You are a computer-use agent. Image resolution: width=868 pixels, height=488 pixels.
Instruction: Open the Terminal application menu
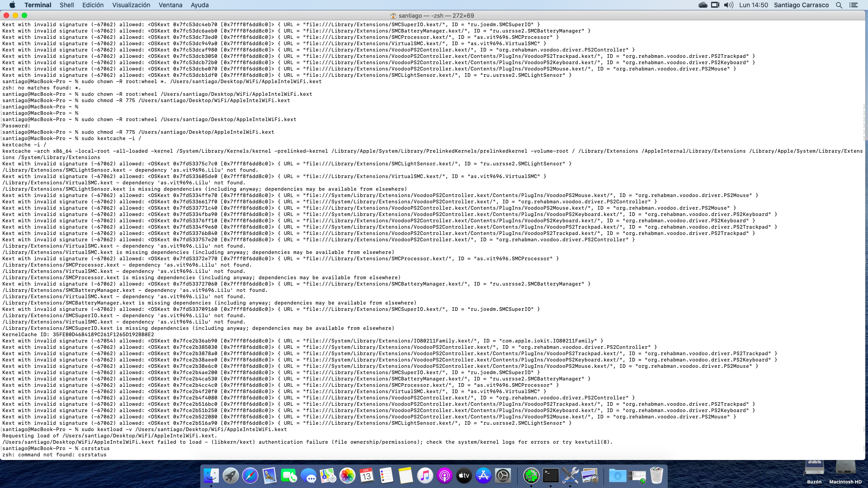(x=38, y=5)
